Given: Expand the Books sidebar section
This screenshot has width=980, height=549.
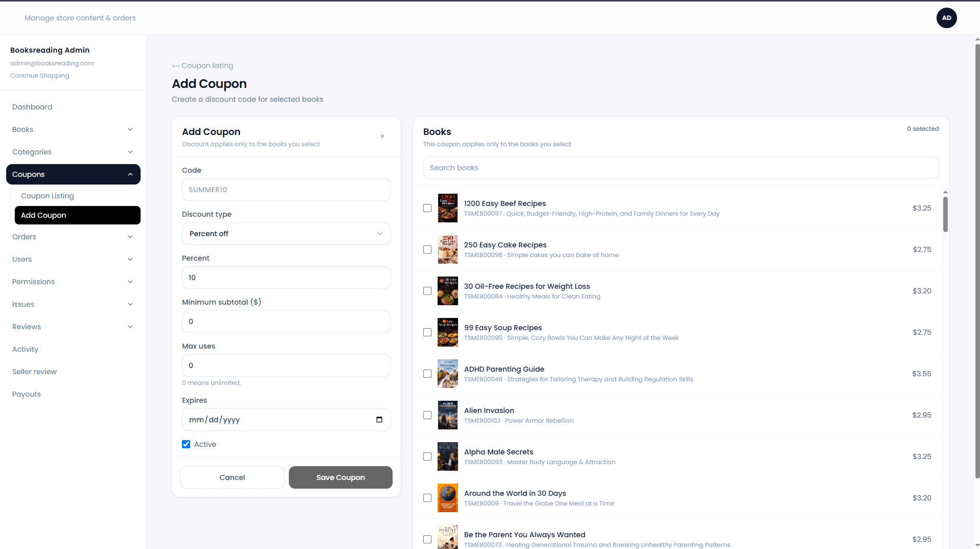Looking at the screenshot, I should click(x=73, y=129).
